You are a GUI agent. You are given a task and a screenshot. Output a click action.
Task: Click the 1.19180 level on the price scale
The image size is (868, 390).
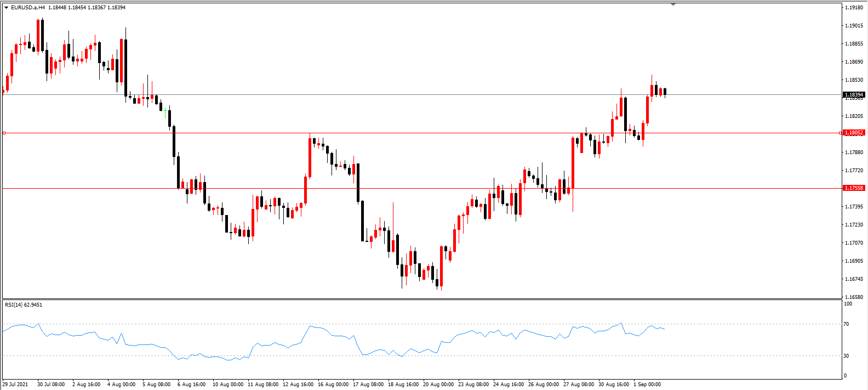pyautogui.click(x=854, y=8)
